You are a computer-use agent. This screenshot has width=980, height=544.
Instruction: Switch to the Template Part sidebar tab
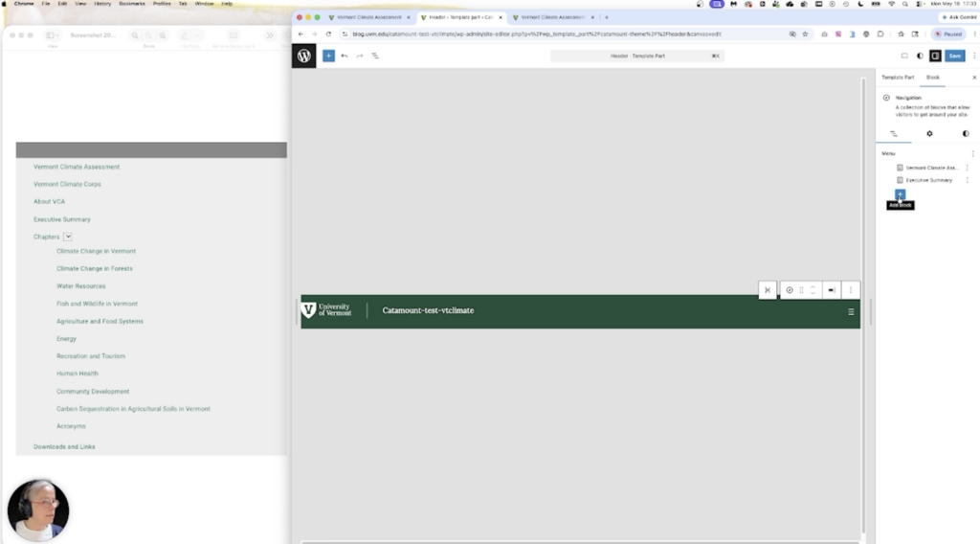pyautogui.click(x=898, y=77)
